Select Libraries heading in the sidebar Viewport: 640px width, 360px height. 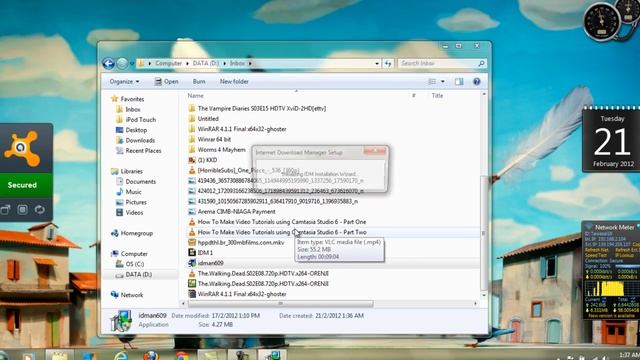point(131,171)
